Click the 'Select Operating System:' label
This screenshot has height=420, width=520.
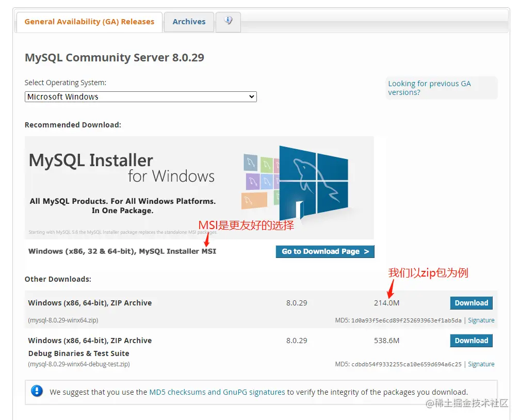click(66, 83)
